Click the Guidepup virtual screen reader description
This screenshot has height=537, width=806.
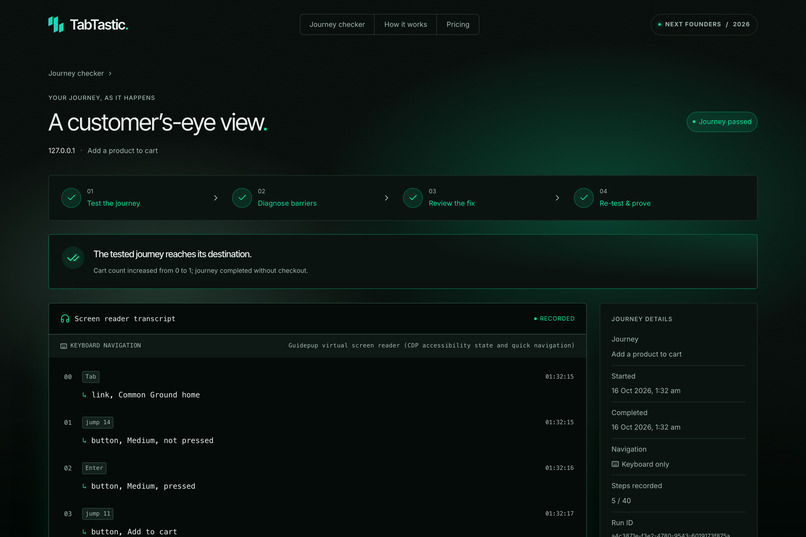tap(431, 346)
